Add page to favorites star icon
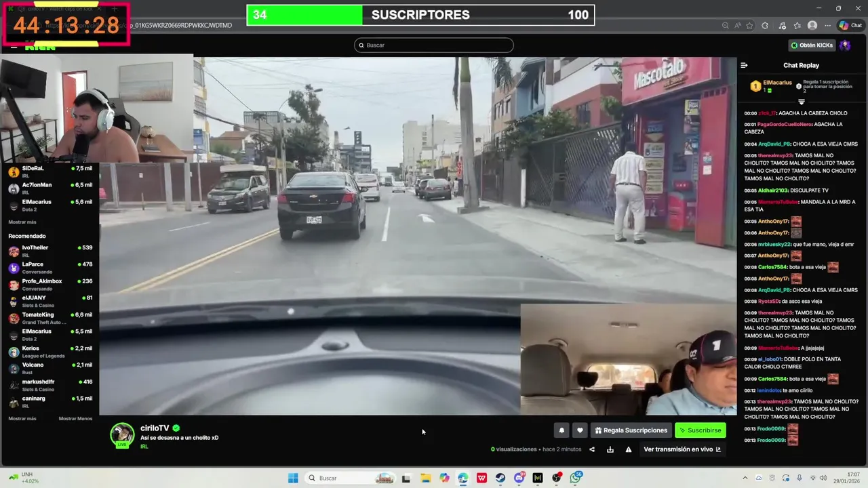 749,26
